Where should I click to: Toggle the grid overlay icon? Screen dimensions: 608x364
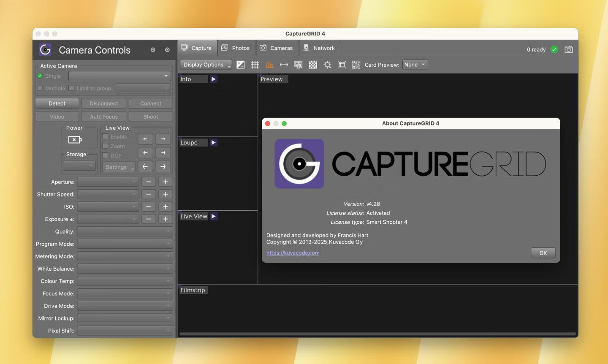(x=255, y=65)
